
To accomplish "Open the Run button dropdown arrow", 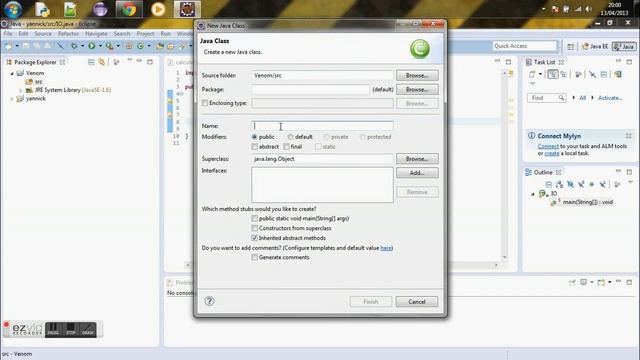I will [x=100, y=46].
